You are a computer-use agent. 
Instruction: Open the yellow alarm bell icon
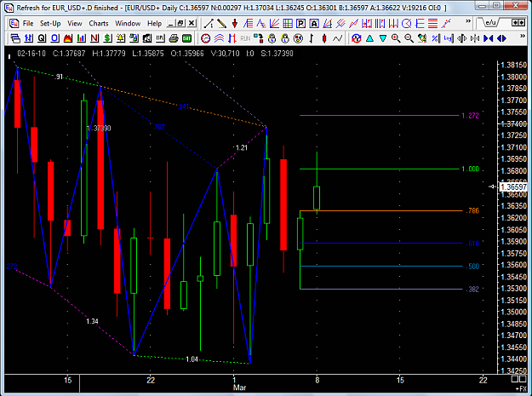tap(121, 38)
